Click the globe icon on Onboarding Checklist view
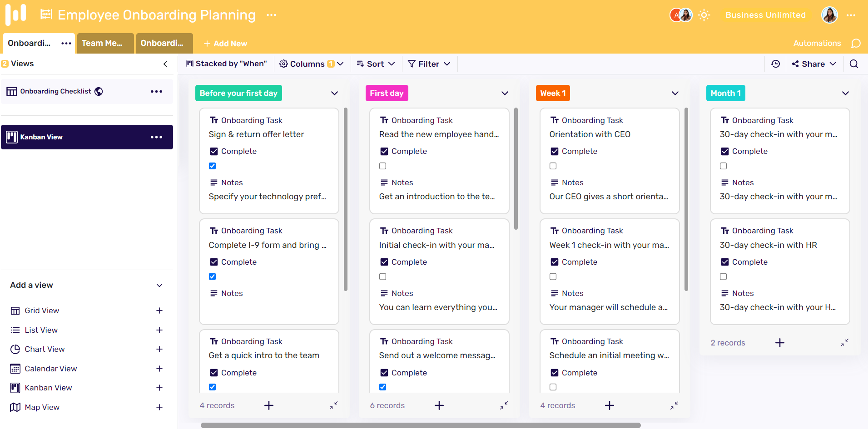The height and width of the screenshot is (429, 868). click(99, 91)
